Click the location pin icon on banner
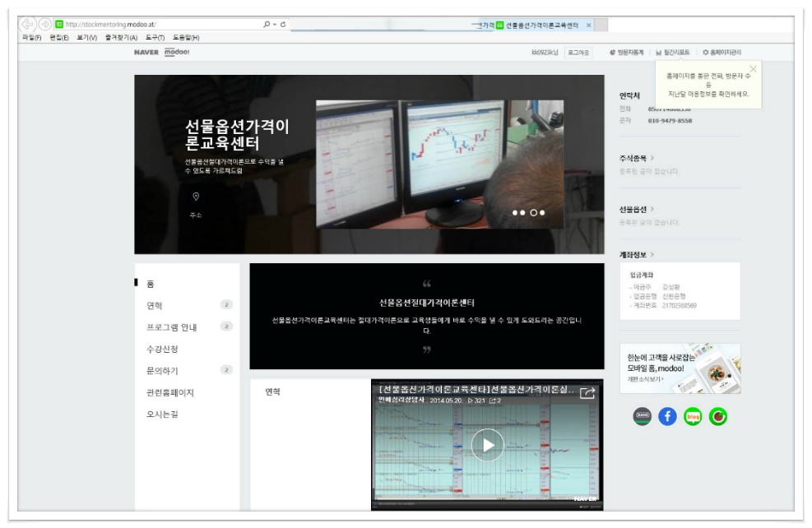812x528 pixels. coord(196,197)
